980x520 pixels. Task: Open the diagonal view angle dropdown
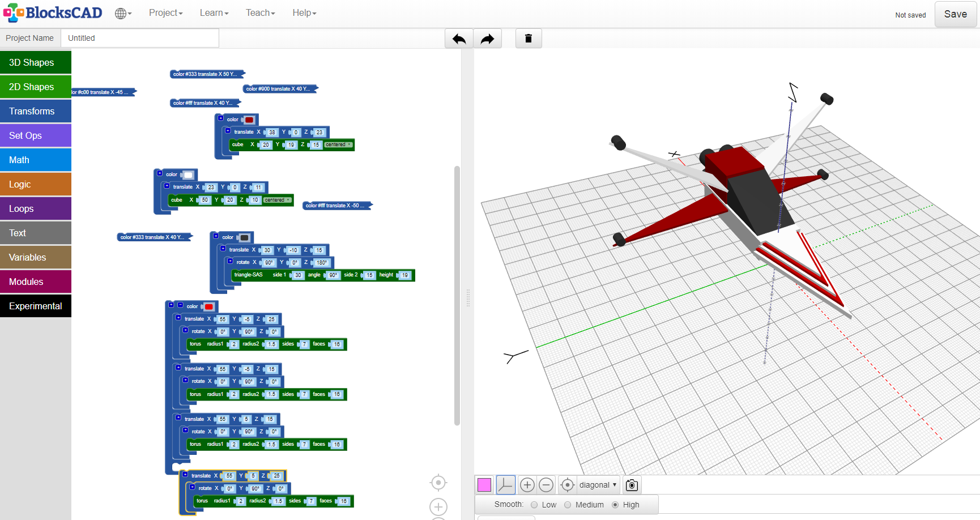(x=598, y=485)
